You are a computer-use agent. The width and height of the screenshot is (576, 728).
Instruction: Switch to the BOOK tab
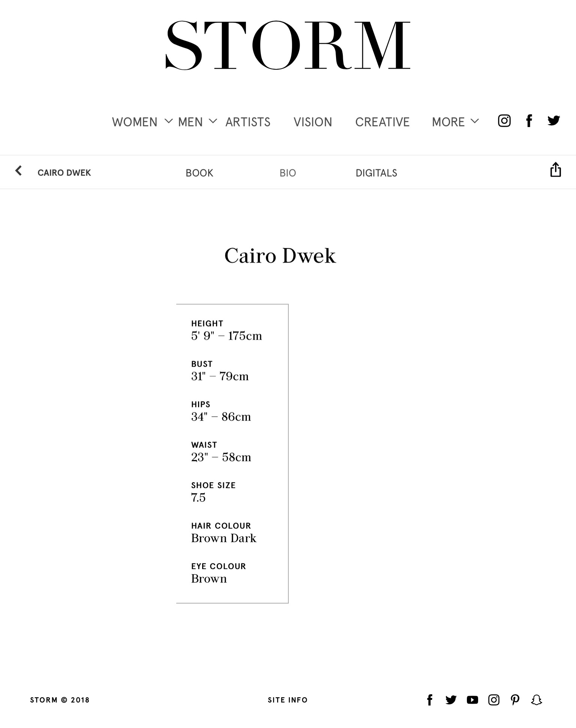(199, 173)
